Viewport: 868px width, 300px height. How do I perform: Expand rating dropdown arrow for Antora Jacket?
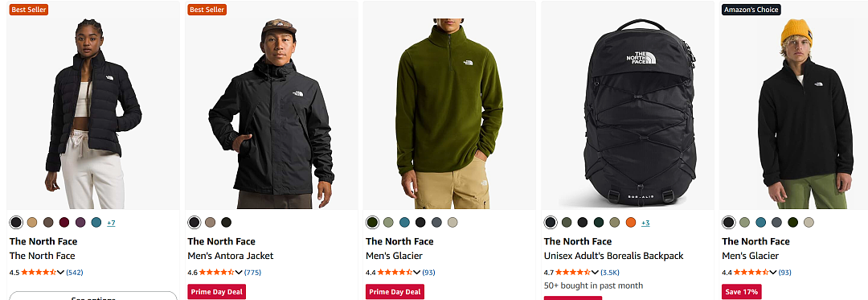[x=240, y=273]
